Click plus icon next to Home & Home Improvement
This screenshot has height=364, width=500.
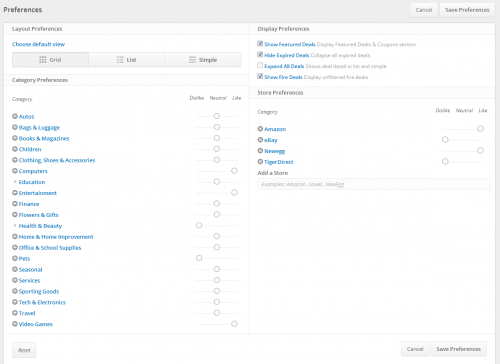15,236
